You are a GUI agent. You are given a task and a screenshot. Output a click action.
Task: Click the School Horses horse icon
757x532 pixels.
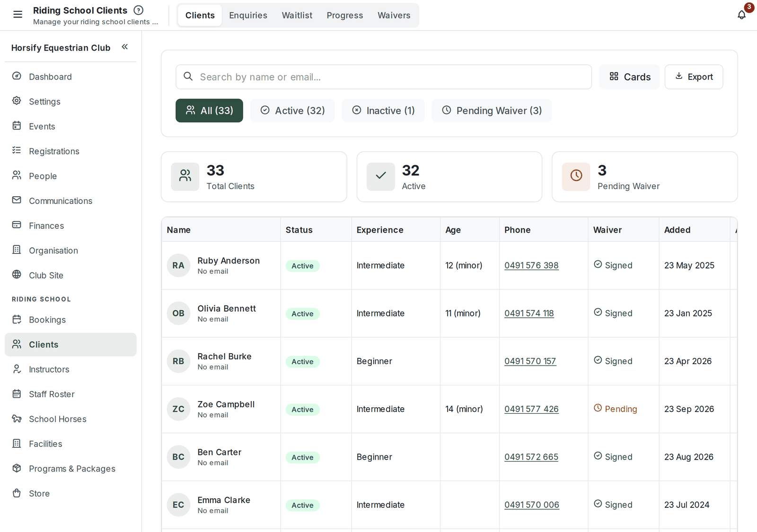[17, 419]
